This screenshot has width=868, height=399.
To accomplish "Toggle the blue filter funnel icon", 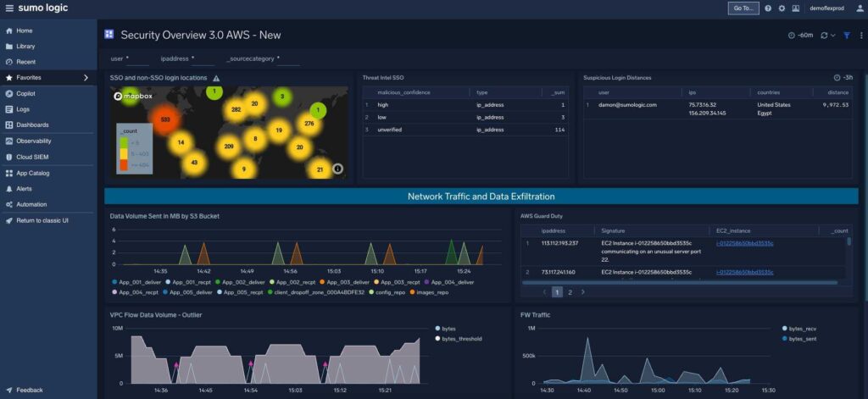I will pyautogui.click(x=847, y=35).
